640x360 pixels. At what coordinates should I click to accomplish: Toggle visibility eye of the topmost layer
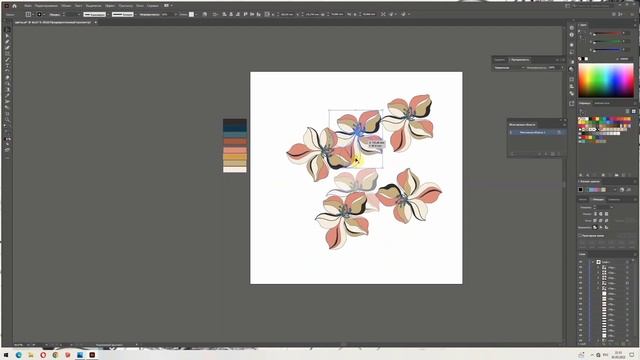coord(581,262)
